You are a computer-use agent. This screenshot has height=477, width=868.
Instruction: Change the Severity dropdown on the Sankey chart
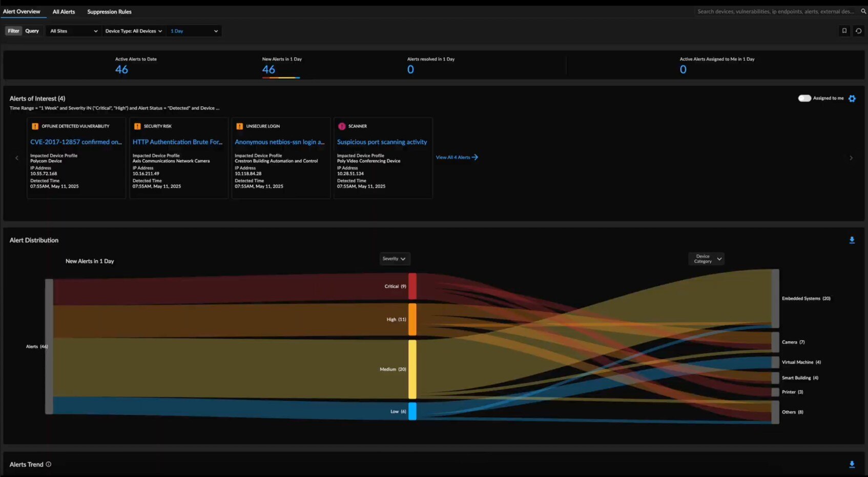tap(394, 259)
